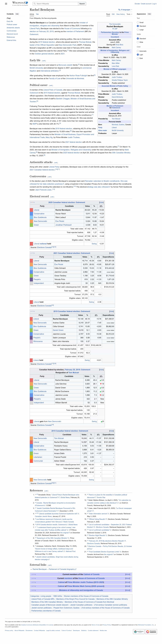
Task: Open the Mobile view footer link
Action: coord(103,630)
